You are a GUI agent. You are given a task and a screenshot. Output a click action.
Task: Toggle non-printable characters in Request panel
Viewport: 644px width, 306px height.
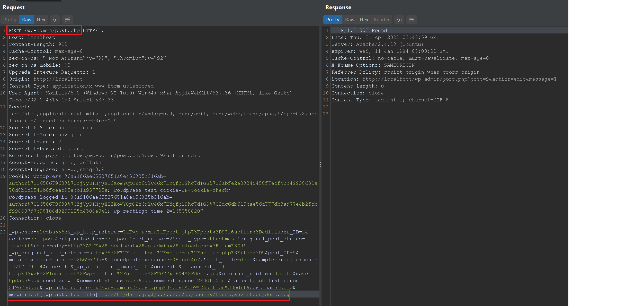[x=55, y=20]
